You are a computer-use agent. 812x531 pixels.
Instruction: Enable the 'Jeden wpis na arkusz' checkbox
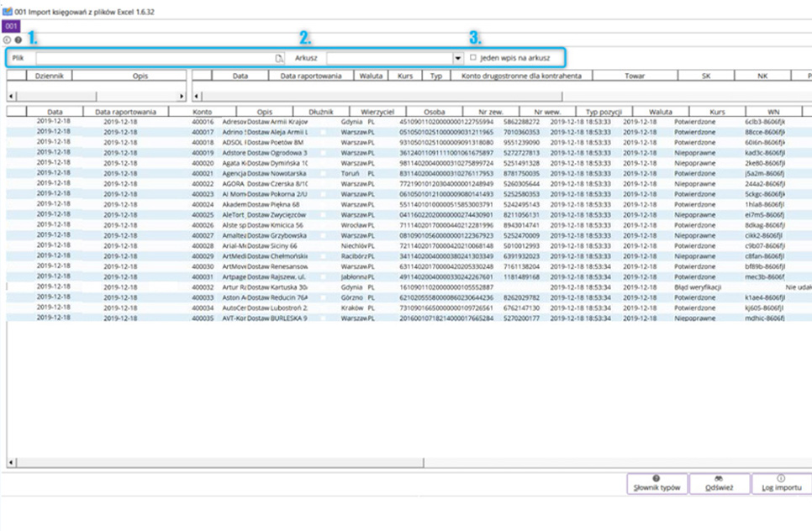(474, 58)
